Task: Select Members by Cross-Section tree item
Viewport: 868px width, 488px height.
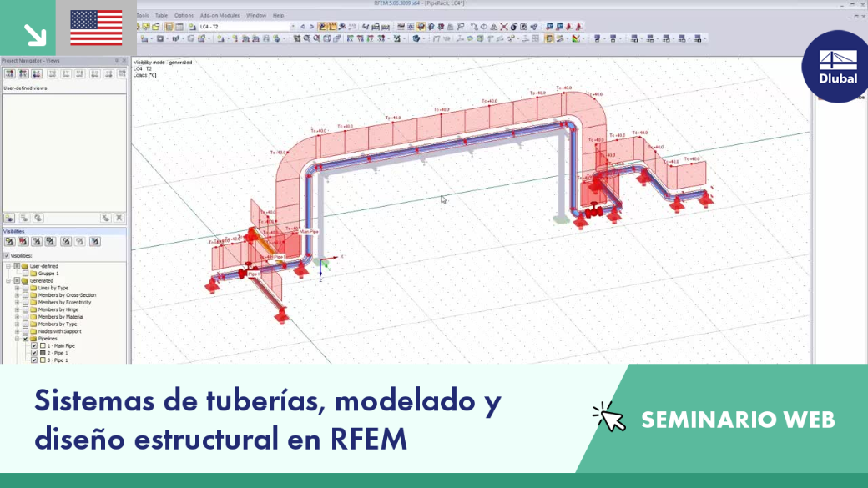Action: pyautogui.click(x=67, y=295)
